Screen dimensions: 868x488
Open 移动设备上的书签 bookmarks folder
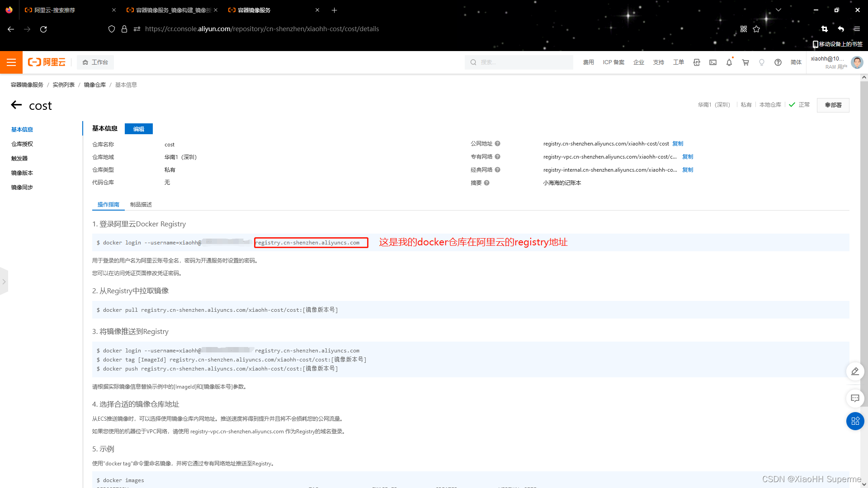838,44
